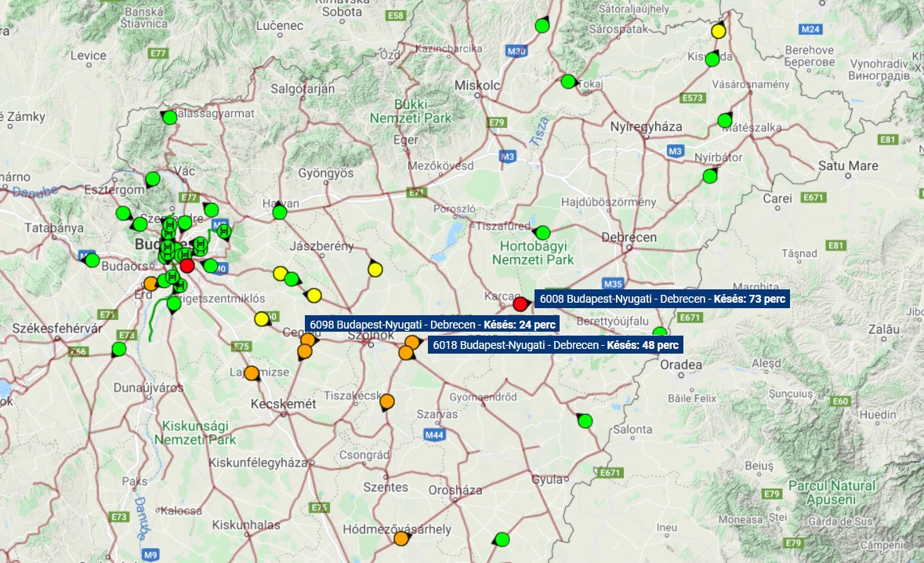The image size is (924, 563).
Task: Select the green train marker near Mátészalka
Action: pyautogui.click(x=725, y=121)
